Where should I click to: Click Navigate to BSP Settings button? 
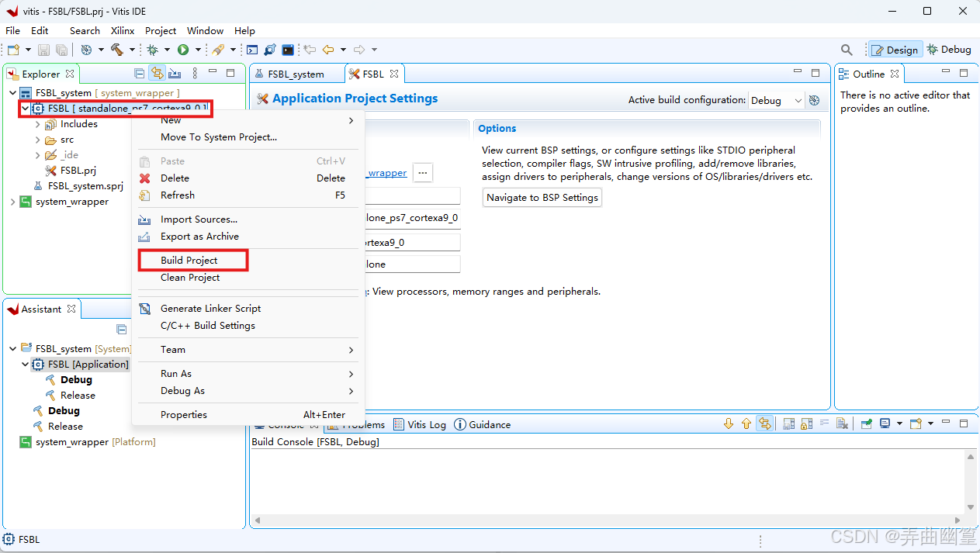(542, 198)
